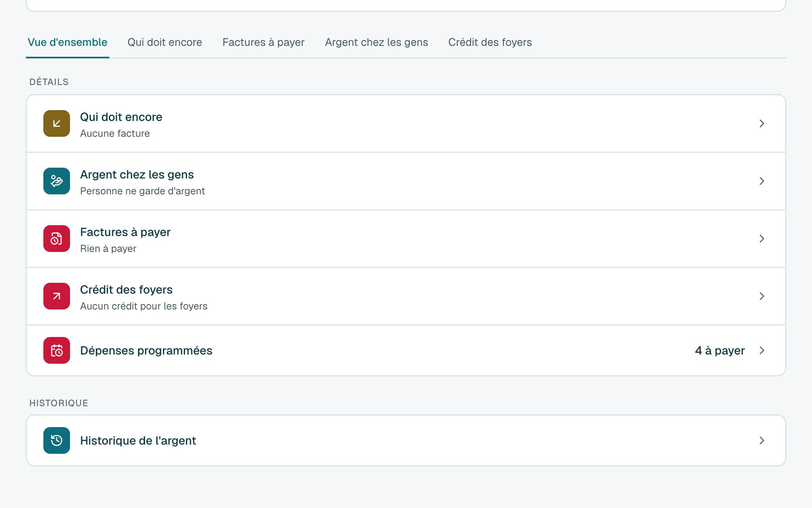Open the Qui doit encore list title
812x508 pixels.
pyautogui.click(x=121, y=117)
